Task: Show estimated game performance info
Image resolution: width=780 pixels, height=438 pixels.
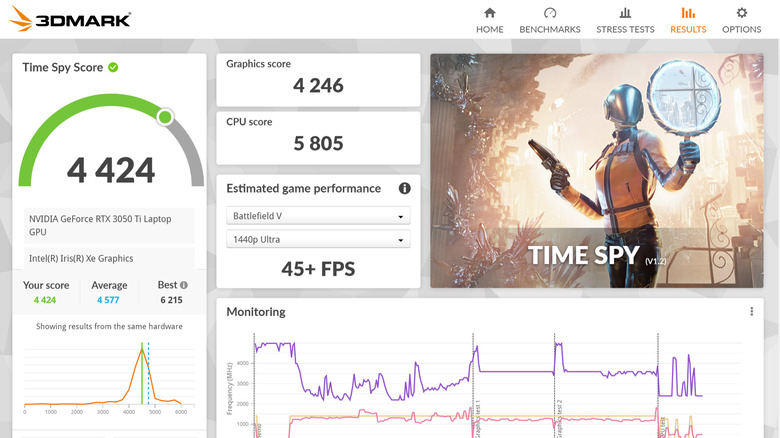Action: [x=405, y=188]
